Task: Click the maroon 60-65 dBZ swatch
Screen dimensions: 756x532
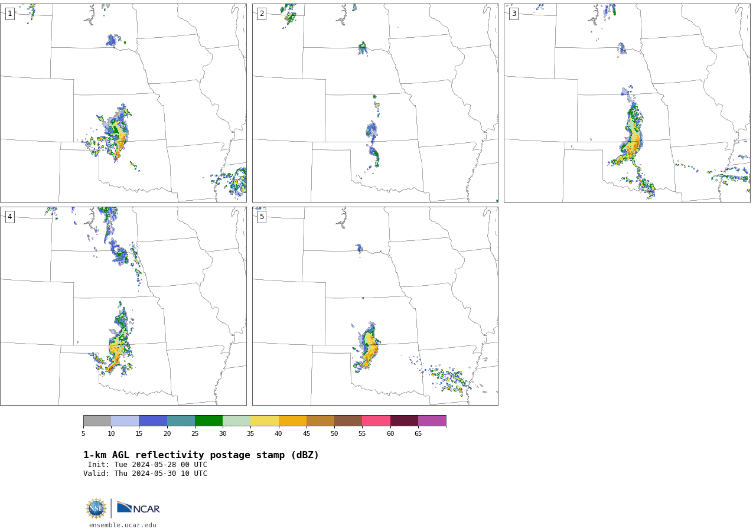Action: pyautogui.click(x=404, y=421)
